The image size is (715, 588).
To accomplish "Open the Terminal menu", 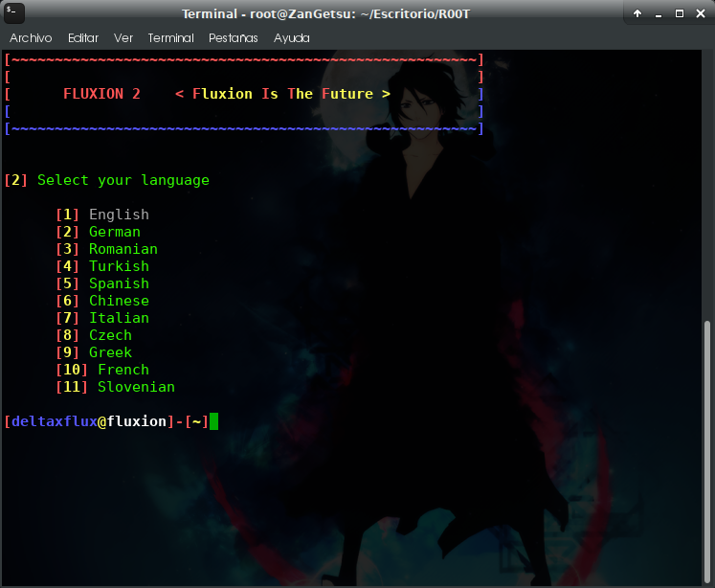I will [x=170, y=38].
